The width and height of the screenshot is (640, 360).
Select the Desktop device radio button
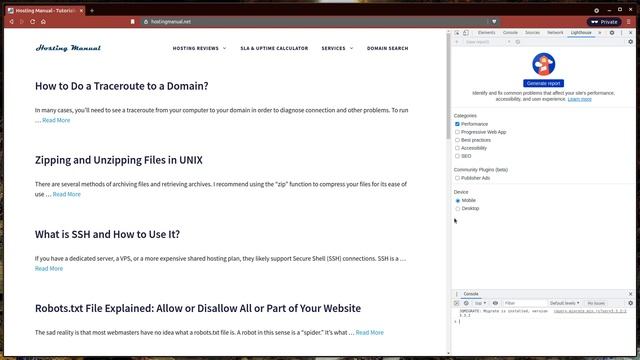pos(458,209)
